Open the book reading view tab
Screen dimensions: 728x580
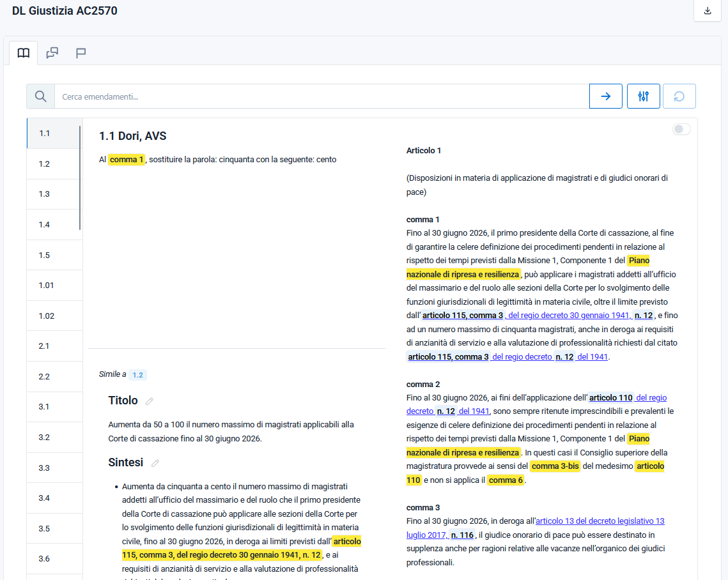pos(24,53)
